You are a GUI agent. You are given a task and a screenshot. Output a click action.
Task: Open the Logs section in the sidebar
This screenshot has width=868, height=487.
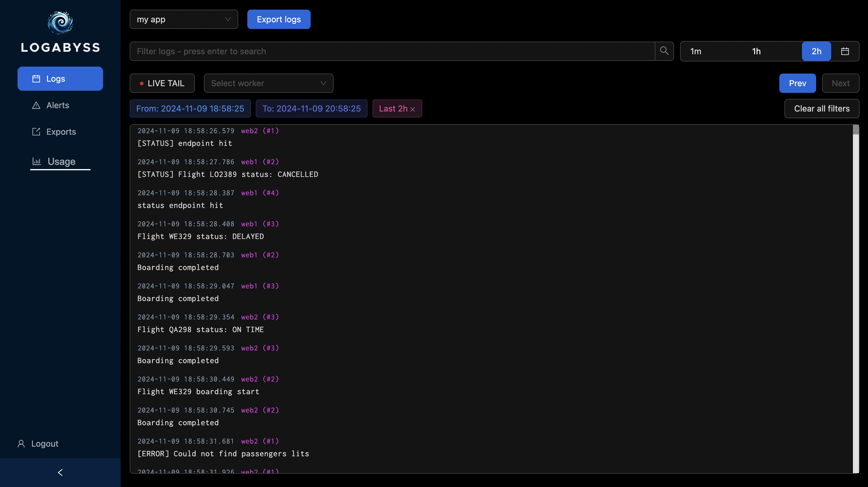click(x=60, y=78)
